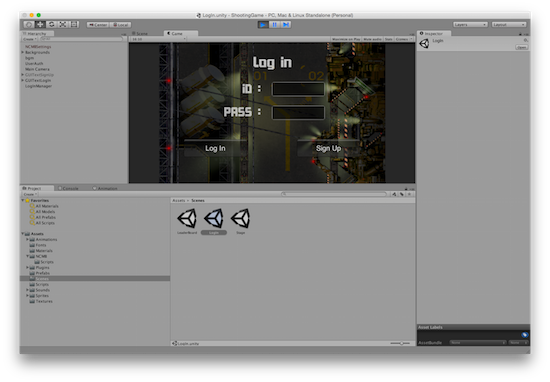Click the Inspector lock icon
The image size is (550, 382).
[520, 34]
